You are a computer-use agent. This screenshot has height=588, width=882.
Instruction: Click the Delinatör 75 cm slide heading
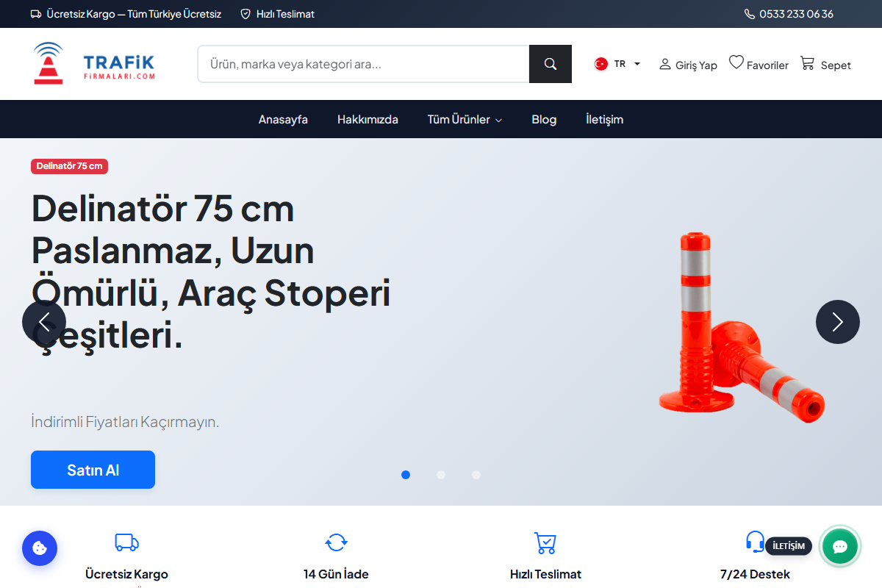tap(211, 272)
